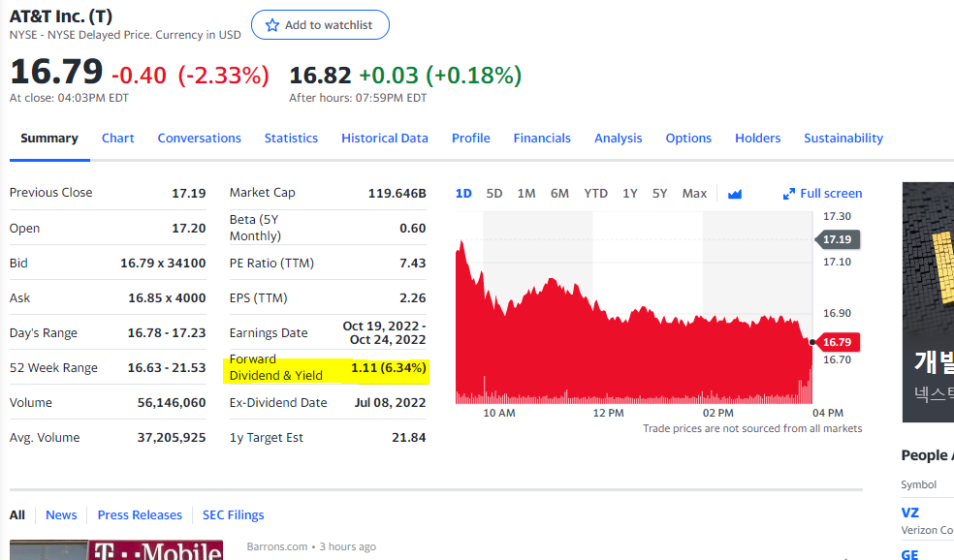Click the Ex-Dividend Date Jul 08, 2022

click(390, 402)
